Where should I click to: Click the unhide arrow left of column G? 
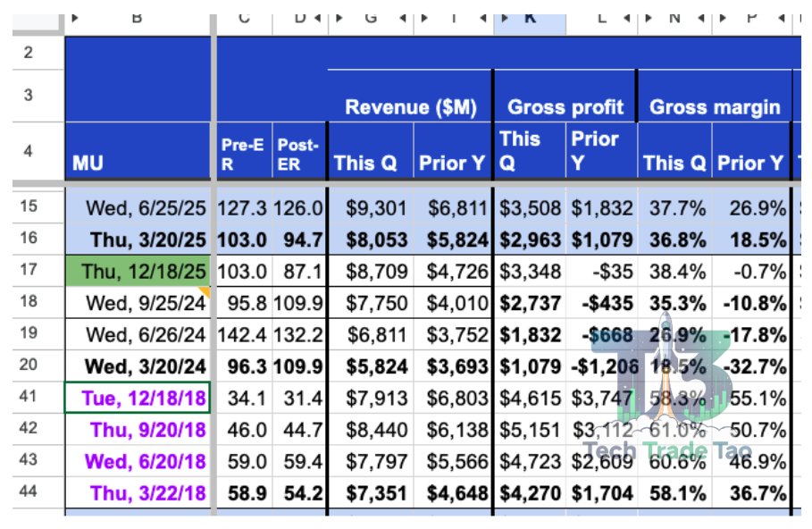coord(339,18)
